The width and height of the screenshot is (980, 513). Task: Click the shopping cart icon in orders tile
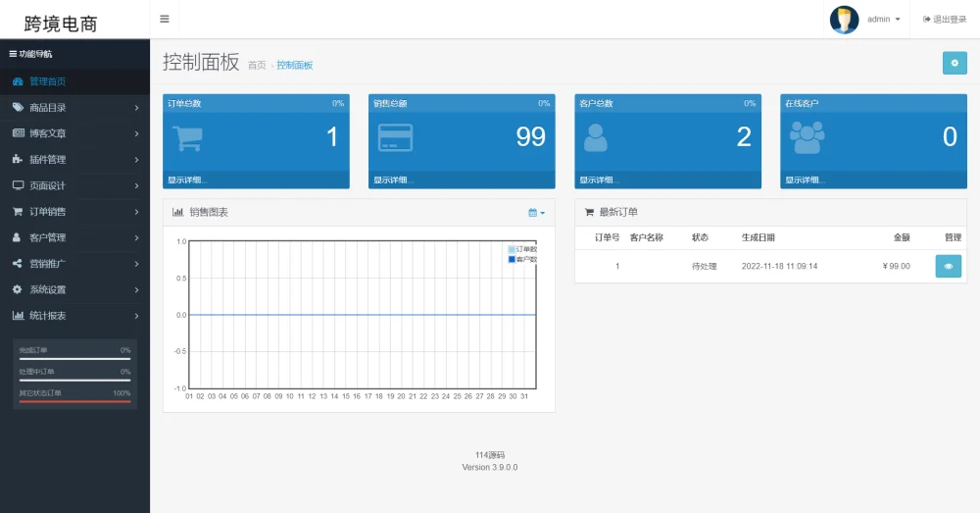coord(187,137)
